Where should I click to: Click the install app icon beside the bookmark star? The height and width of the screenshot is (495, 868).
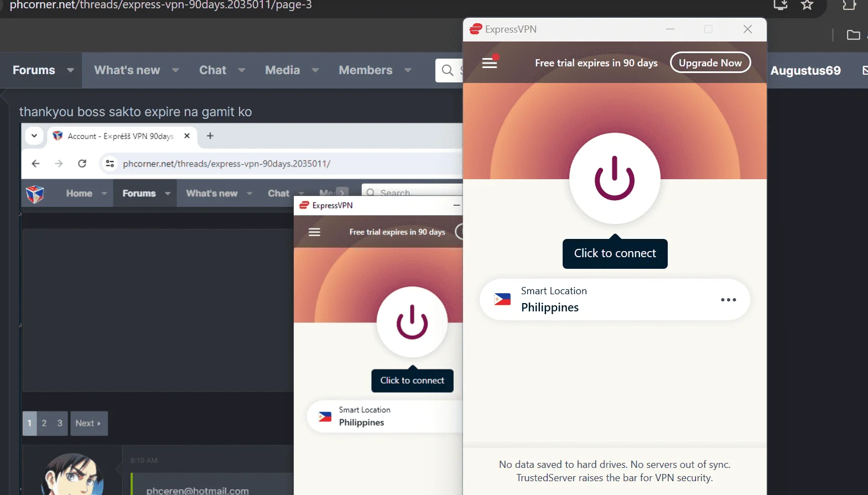(781, 5)
